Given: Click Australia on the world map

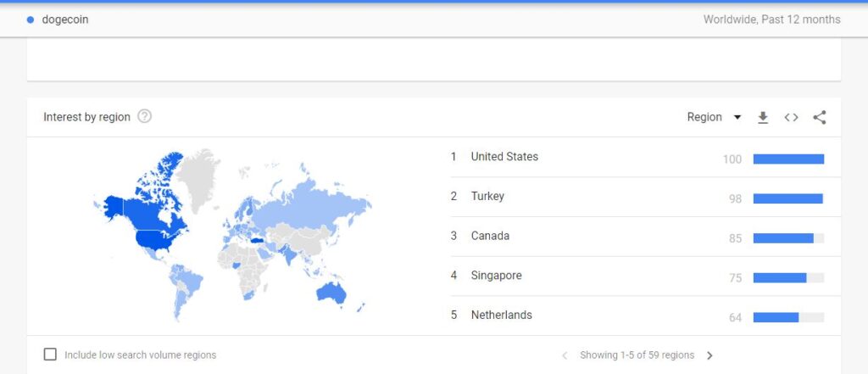Looking at the screenshot, I should coord(331,293).
